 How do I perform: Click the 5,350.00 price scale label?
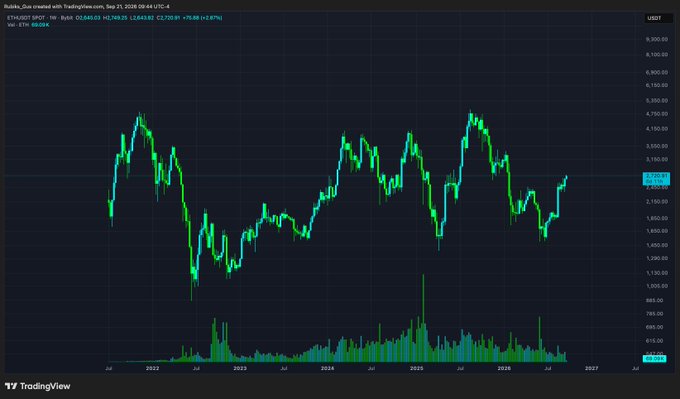(x=657, y=101)
